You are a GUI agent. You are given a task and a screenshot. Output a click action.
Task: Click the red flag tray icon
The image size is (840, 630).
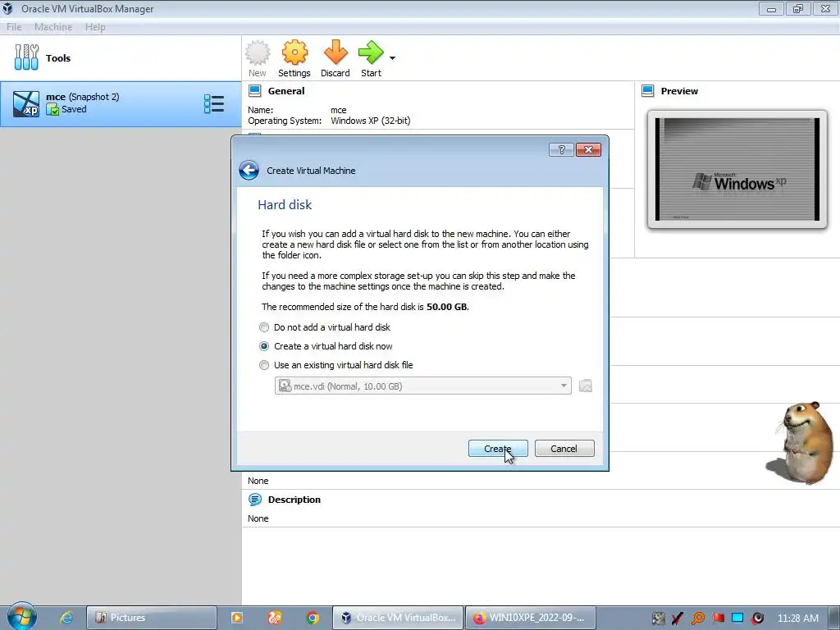pos(719,619)
